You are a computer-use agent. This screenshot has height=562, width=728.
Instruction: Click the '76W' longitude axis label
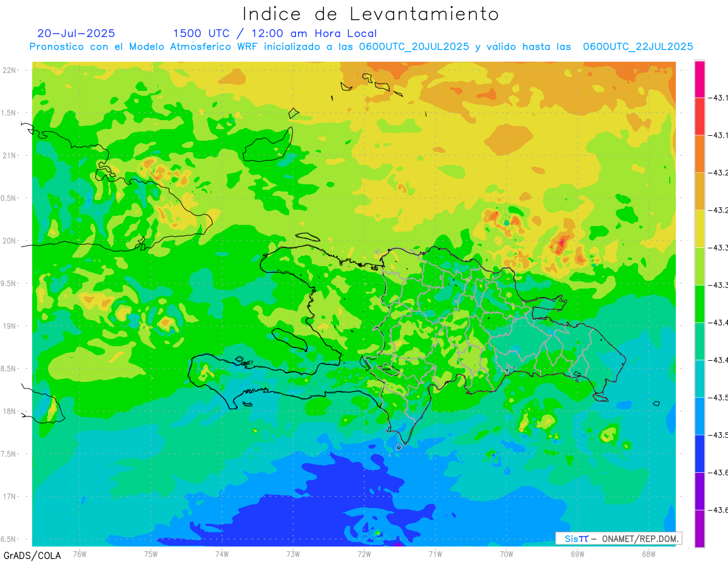click(79, 554)
